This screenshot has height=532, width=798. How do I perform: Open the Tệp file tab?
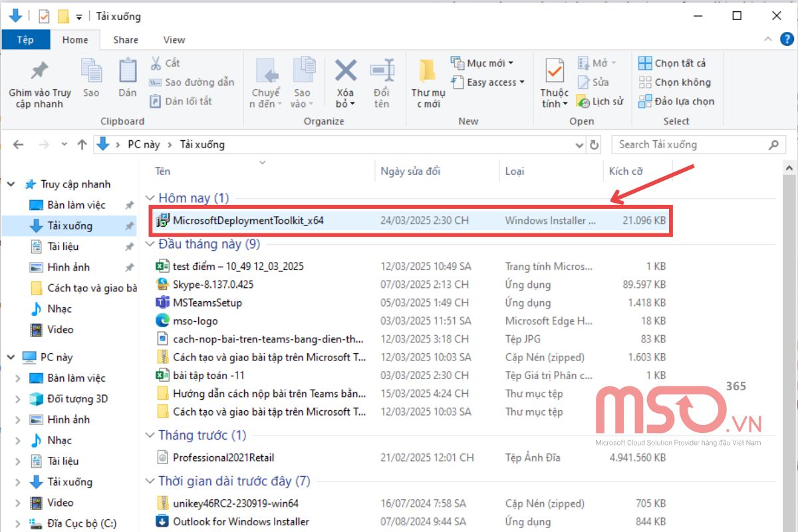pos(25,40)
